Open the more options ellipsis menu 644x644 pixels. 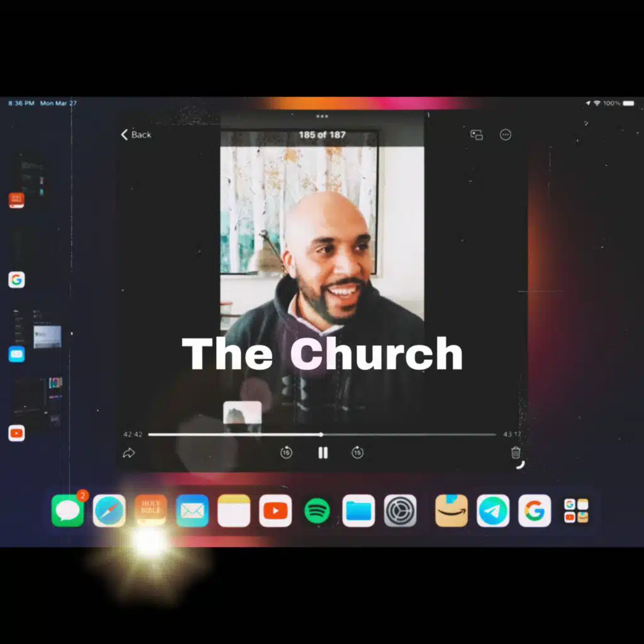click(506, 135)
